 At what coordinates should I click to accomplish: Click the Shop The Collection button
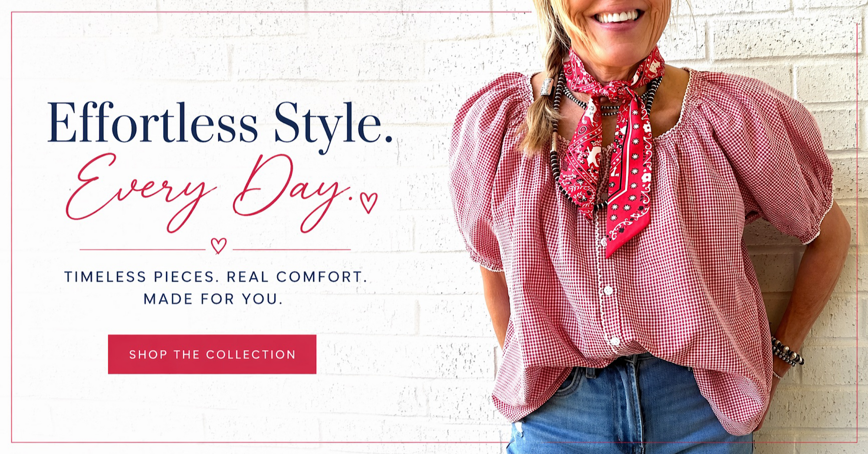point(212,354)
